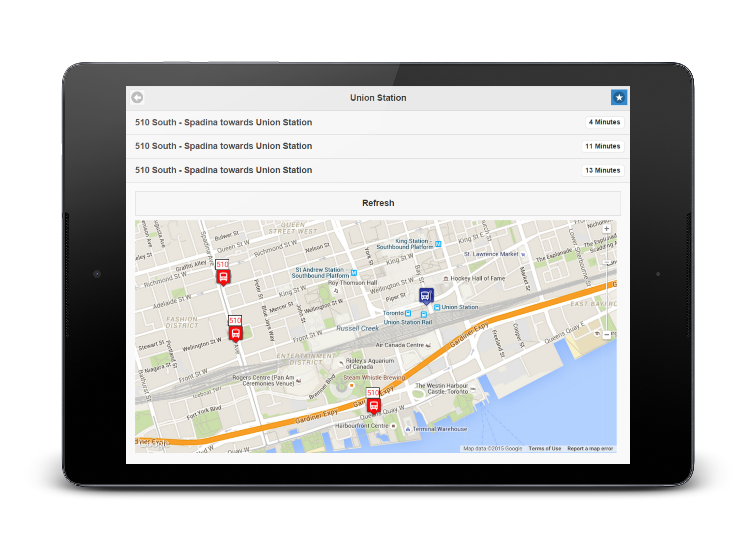Click the St. Lawrence Market shopping icon

pyautogui.click(x=523, y=254)
